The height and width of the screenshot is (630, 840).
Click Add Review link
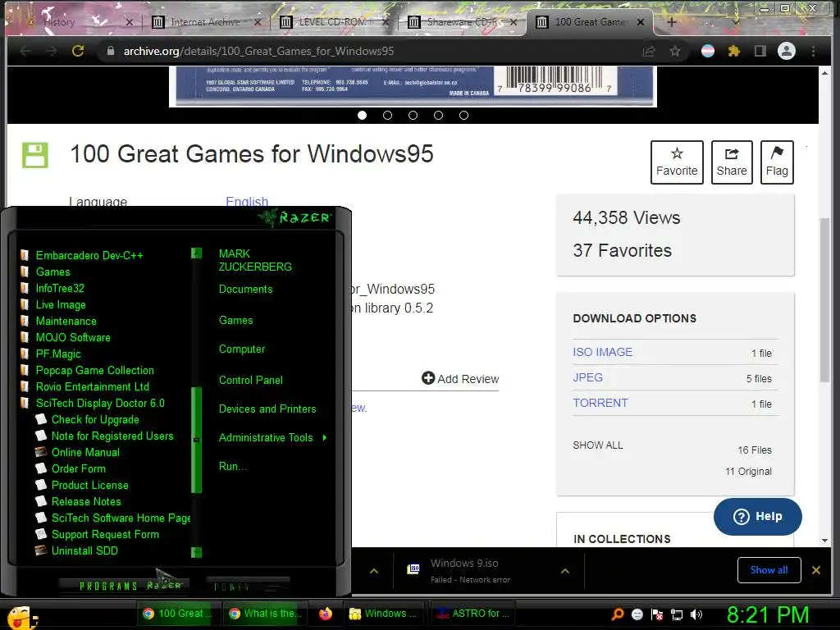[460, 379]
